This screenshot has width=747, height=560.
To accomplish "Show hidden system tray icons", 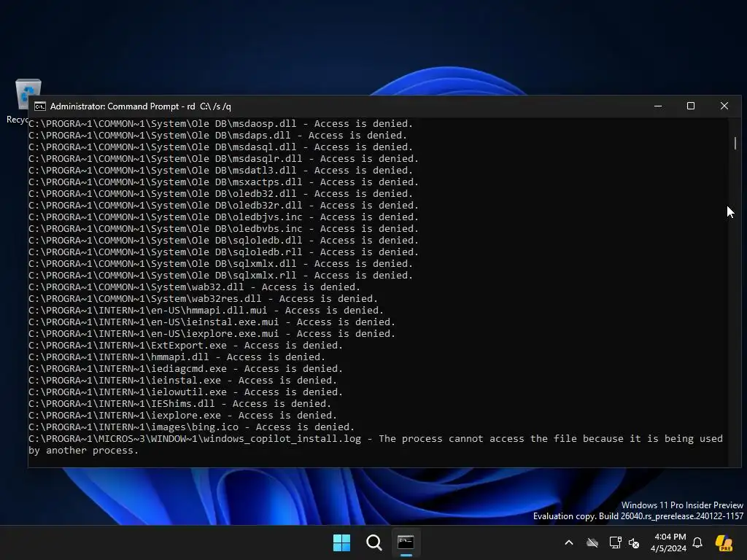I will [x=569, y=542].
